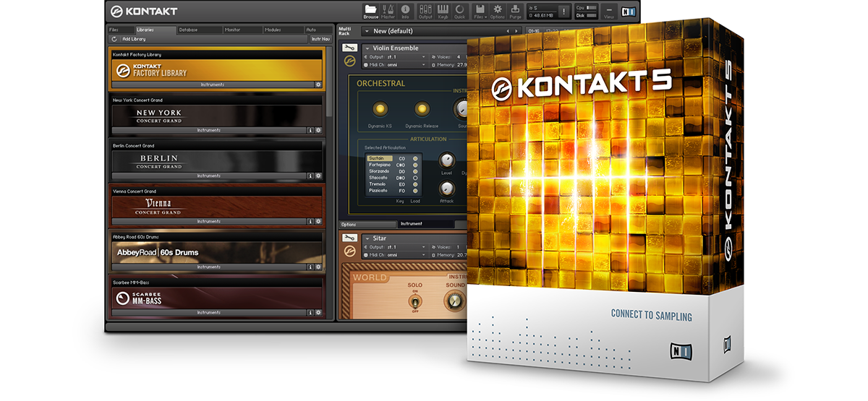The width and height of the screenshot is (868, 401).
Task: Click the Violin Ensemble wrench edit icon
Action: [x=349, y=48]
